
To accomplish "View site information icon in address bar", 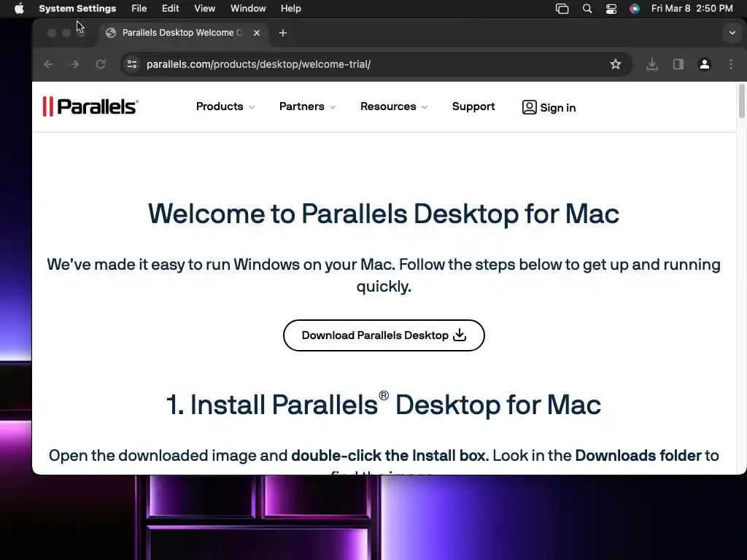I will tap(132, 64).
